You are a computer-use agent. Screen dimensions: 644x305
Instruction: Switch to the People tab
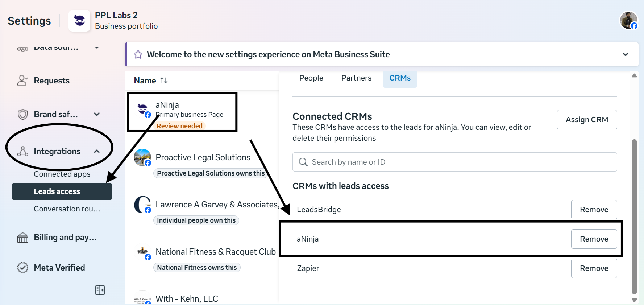click(311, 78)
